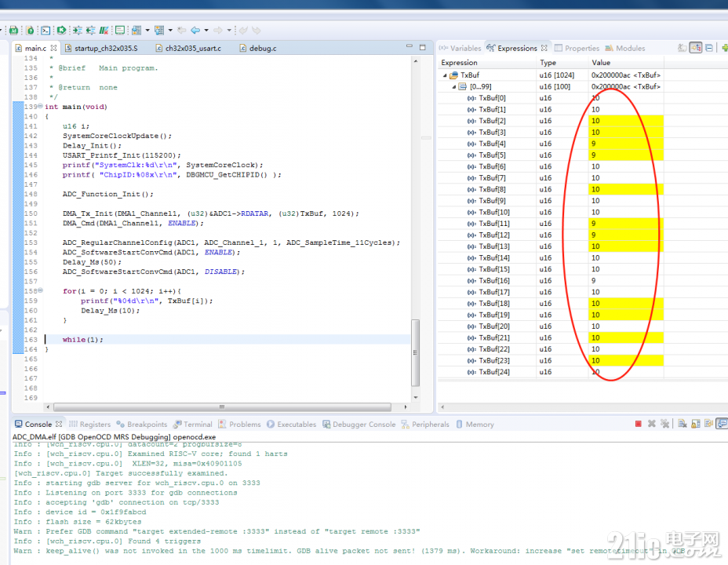Click the Value column header
This screenshot has width=728, height=565.
pos(626,63)
